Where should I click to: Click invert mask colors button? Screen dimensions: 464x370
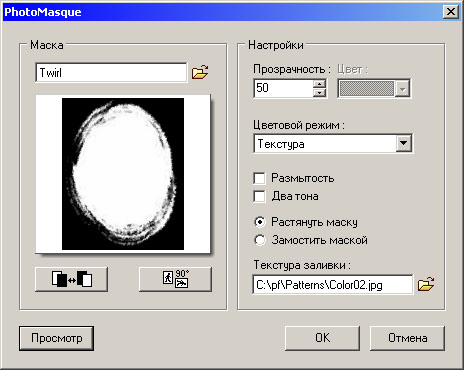click(71, 279)
